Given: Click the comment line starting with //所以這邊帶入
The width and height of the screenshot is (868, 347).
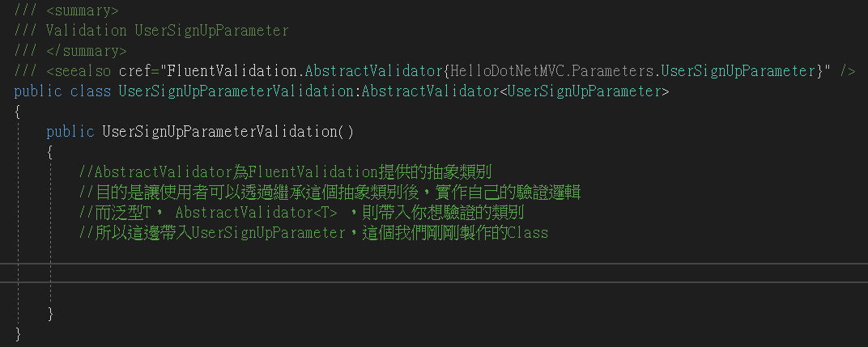Looking at the screenshot, I should 313,233.
